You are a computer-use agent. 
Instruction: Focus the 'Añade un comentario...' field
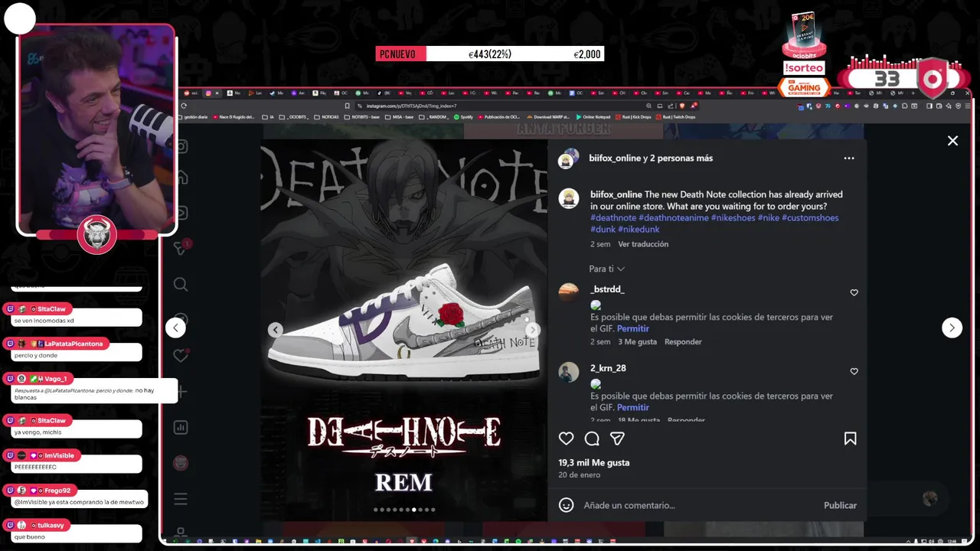[697, 505]
